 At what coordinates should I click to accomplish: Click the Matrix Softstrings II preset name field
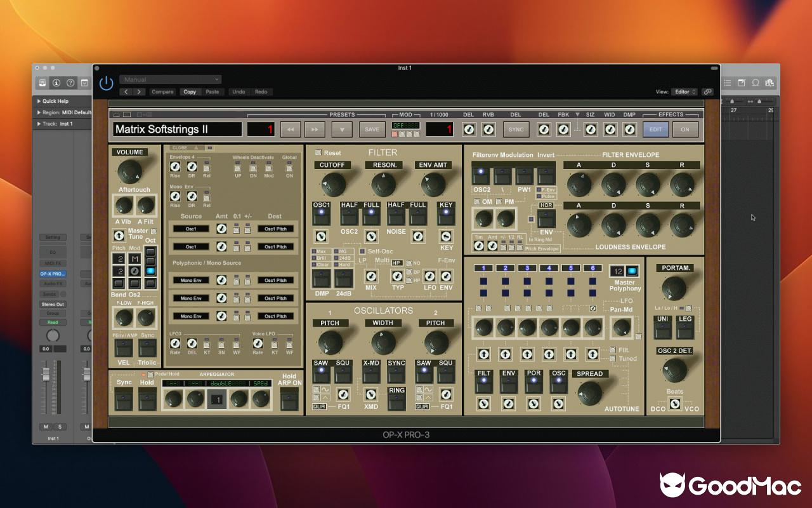[x=176, y=129]
